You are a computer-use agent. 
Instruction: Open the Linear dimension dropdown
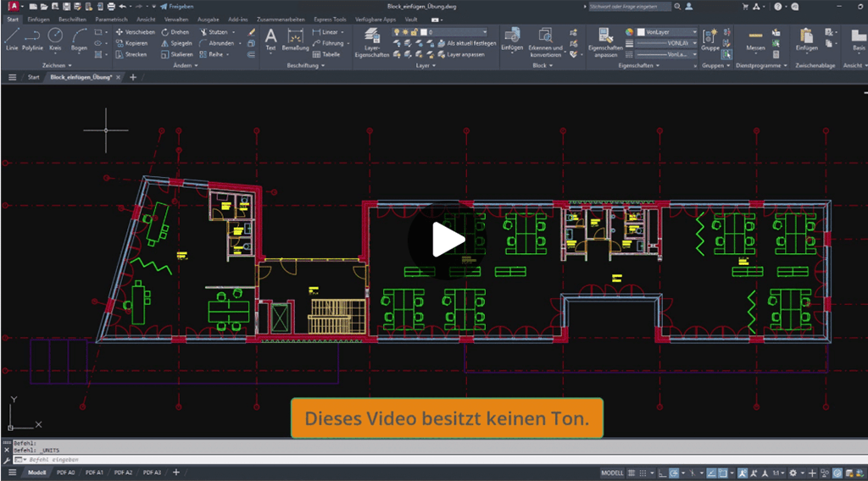342,32
